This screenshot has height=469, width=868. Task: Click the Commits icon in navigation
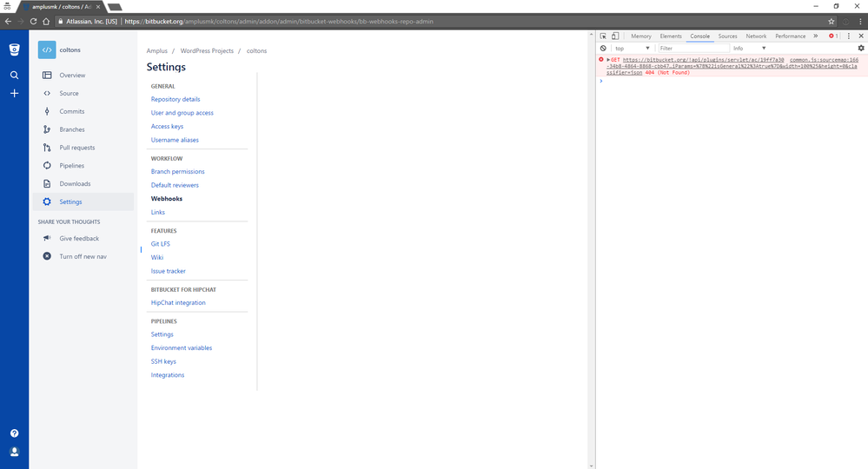(47, 111)
